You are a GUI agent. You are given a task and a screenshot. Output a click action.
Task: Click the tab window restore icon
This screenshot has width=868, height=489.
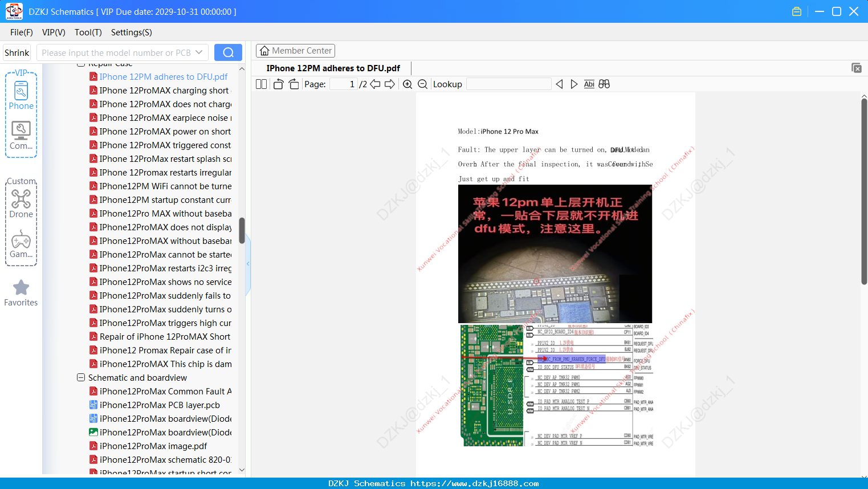pos(857,68)
